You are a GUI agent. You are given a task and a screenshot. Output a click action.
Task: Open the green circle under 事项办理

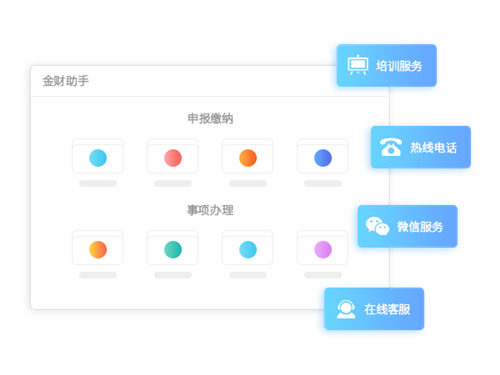point(173,250)
